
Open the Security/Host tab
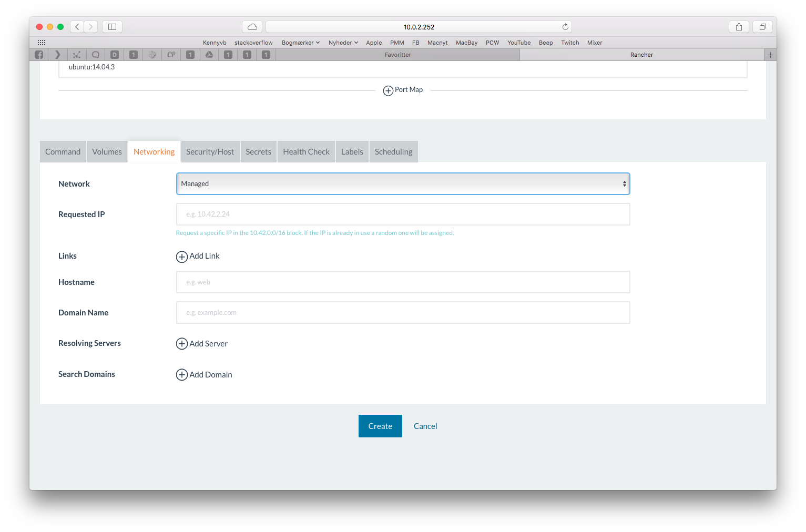(x=210, y=152)
